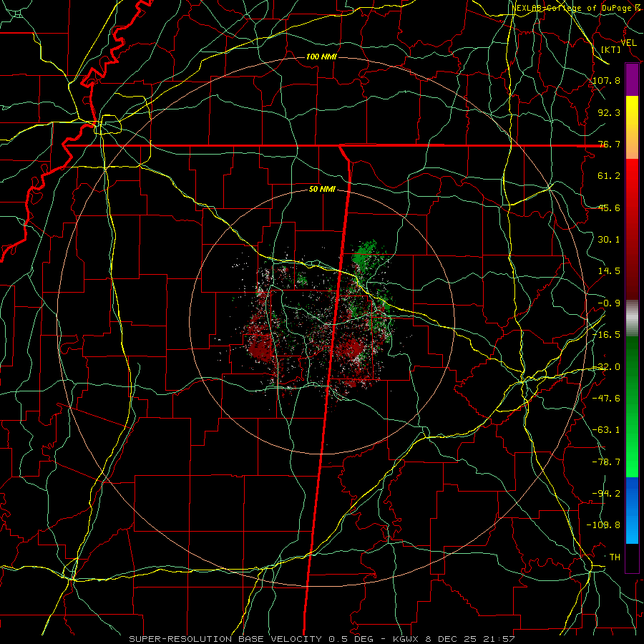The image size is (644, 644).
Task: Select the -63.1 legend value
Action: coord(607,430)
